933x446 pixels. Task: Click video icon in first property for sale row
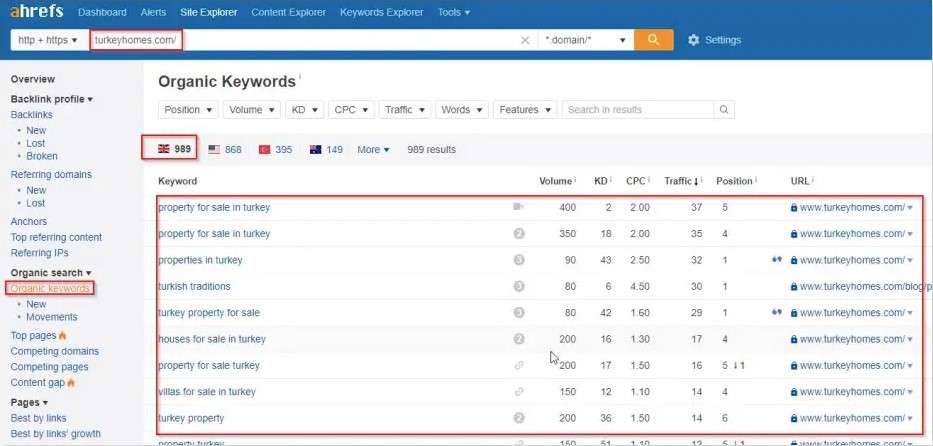518,207
